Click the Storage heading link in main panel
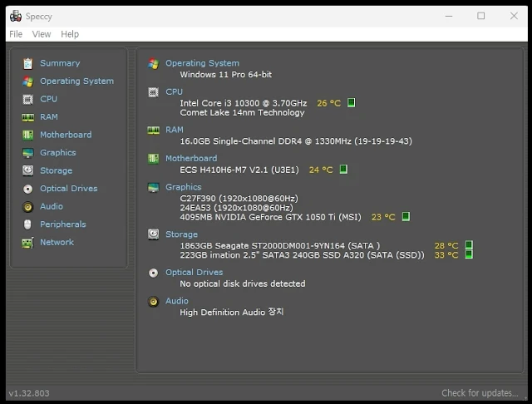The image size is (532, 404). pos(181,234)
